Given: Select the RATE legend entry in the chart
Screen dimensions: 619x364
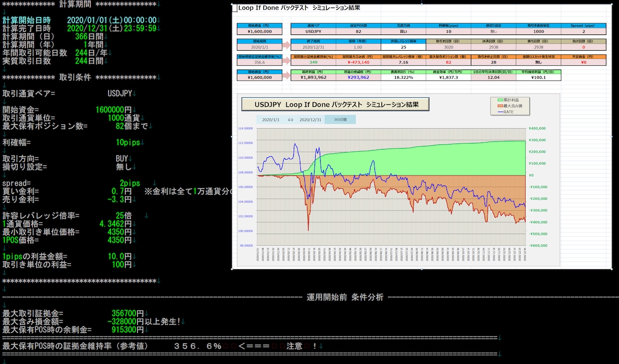Looking at the screenshot, I should [x=505, y=112].
